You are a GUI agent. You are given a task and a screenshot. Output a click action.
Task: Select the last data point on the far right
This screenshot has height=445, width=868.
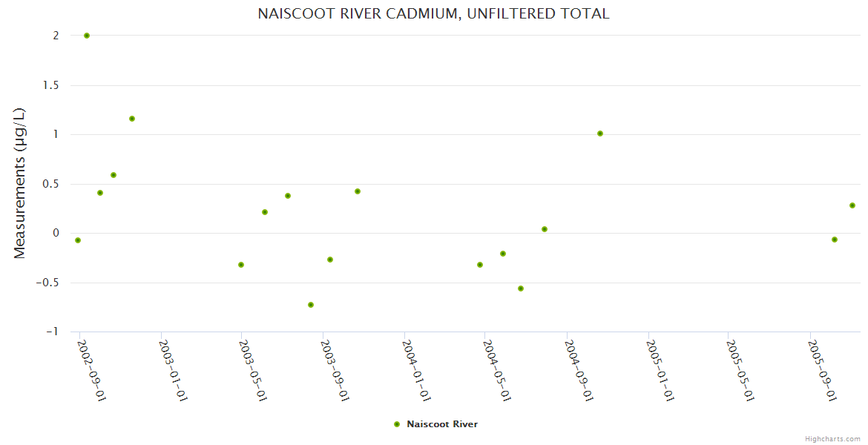[852, 205]
